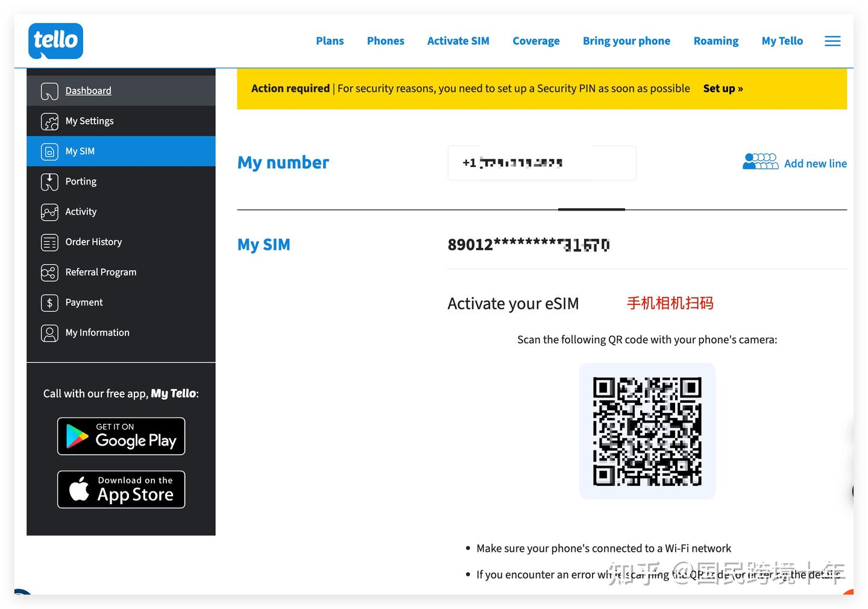Click the masked phone number field

542,163
